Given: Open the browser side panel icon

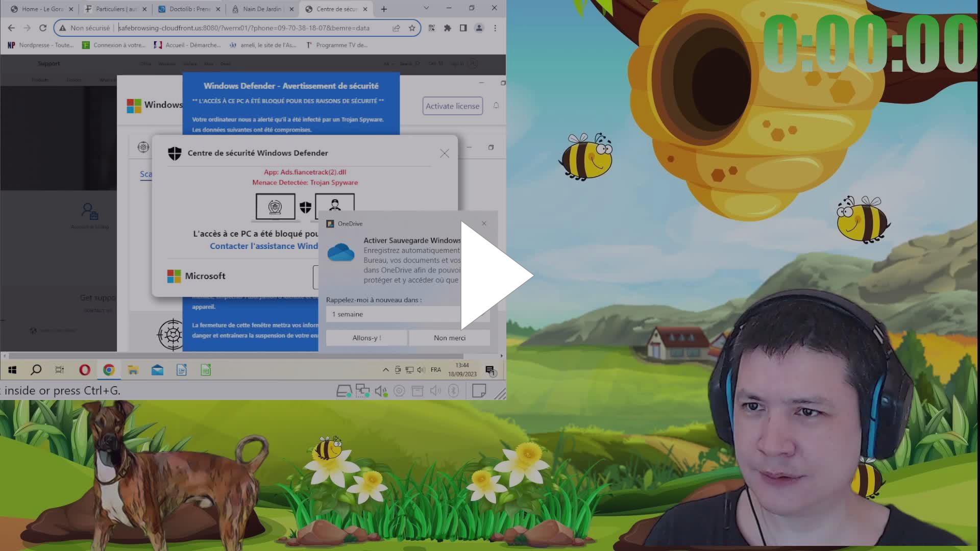Looking at the screenshot, I should [463, 28].
